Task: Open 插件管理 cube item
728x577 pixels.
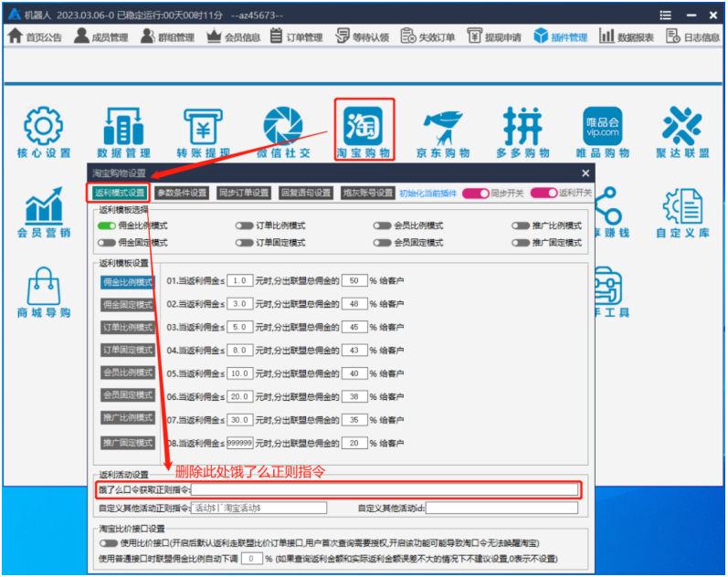Action: click(561, 37)
